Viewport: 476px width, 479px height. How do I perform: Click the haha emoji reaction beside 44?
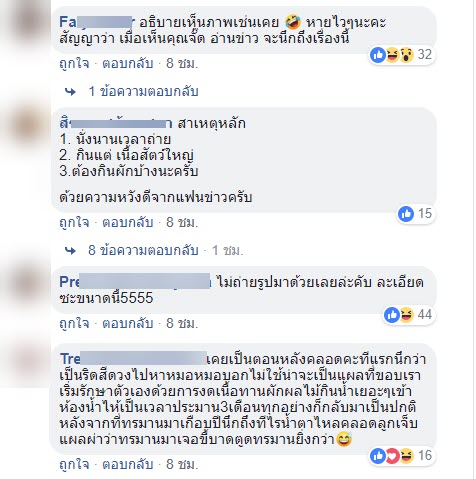click(x=406, y=315)
